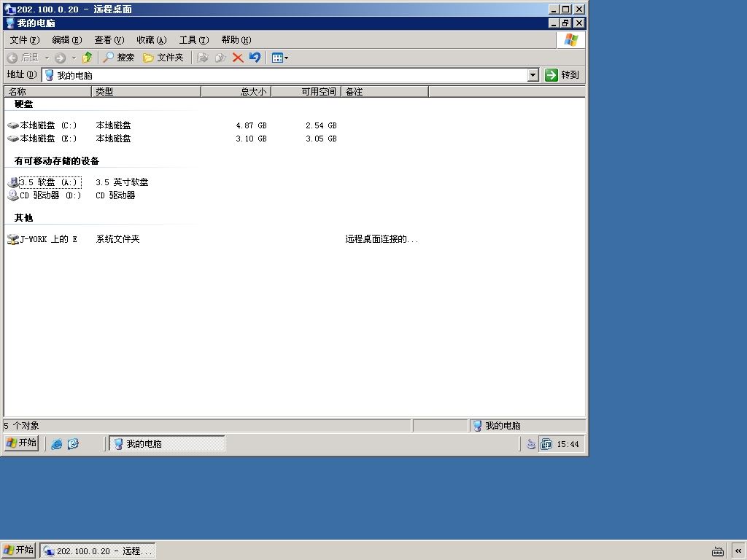The width and height of the screenshot is (747, 560).
Task: Click the 4.87 GB total size value
Action: (x=251, y=125)
